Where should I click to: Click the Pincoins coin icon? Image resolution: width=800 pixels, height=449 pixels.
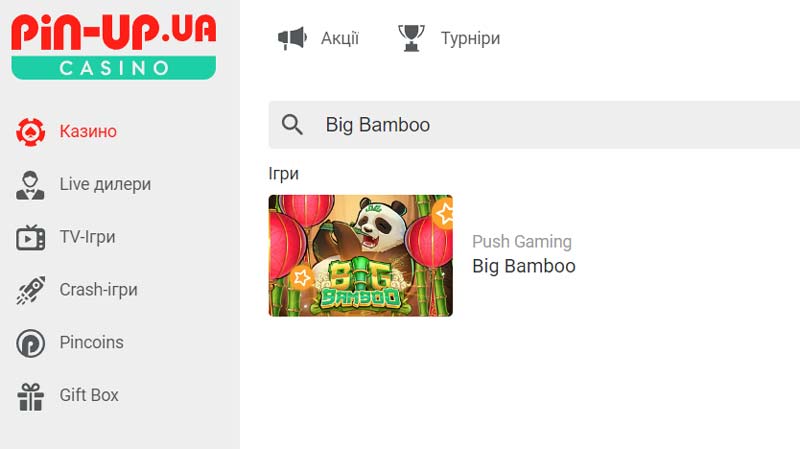point(30,343)
